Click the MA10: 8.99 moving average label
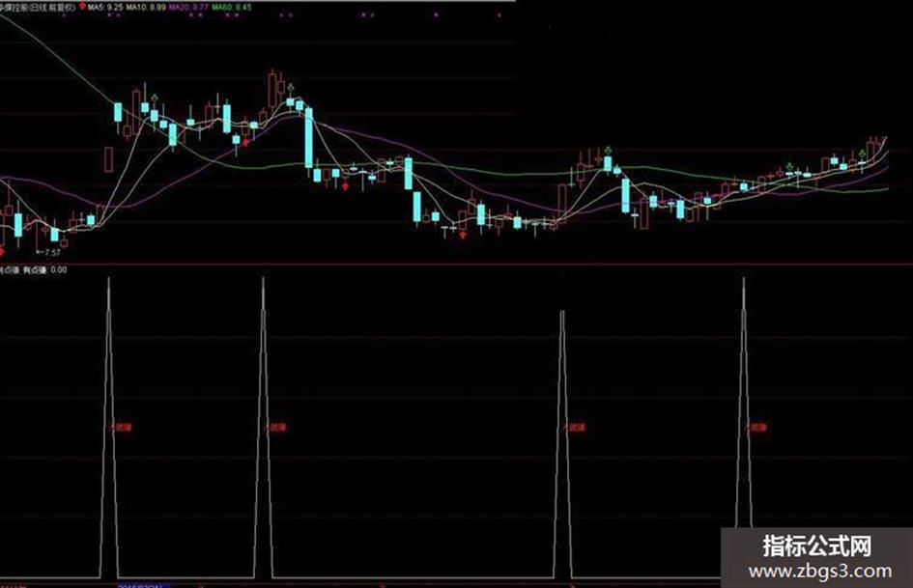This screenshot has height=588, width=913. click(x=146, y=7)
